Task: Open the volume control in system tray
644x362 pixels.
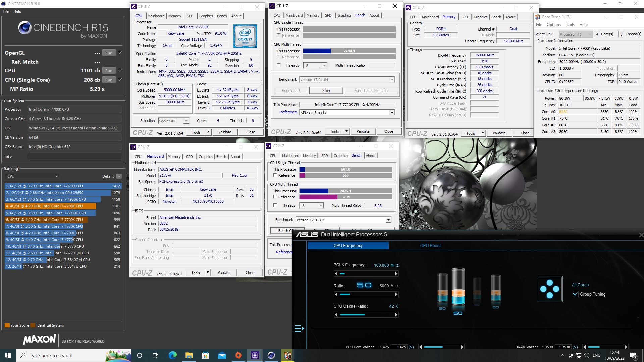Action: click(x=586, y=355)
